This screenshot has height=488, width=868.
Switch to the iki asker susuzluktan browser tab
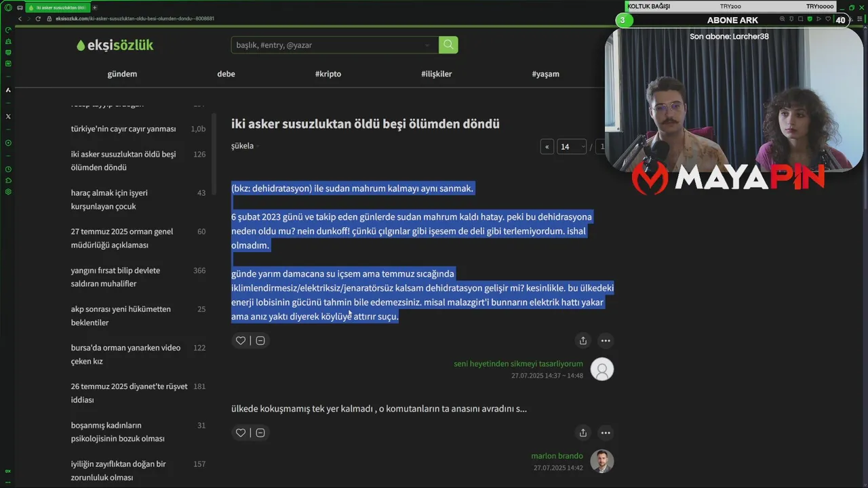pyautogui.click(x=58, y=7)
